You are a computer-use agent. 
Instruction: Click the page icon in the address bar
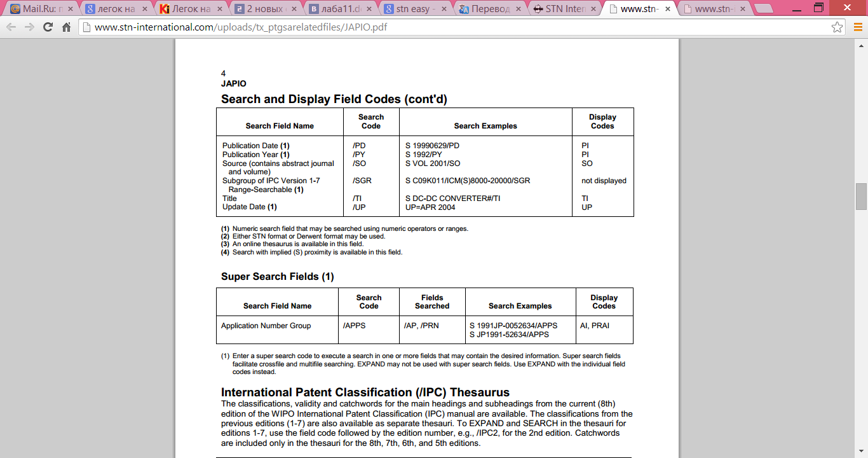(x=87, y=27)
